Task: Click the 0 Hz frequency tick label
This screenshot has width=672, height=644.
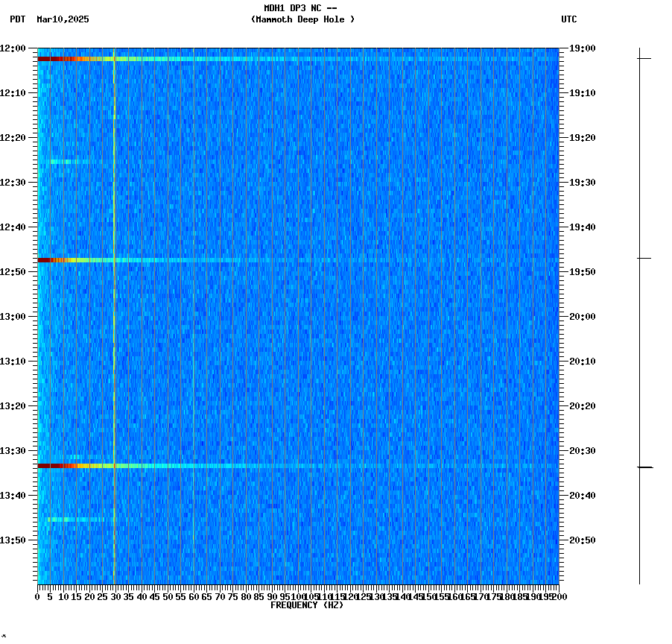Action: point(35,596)
